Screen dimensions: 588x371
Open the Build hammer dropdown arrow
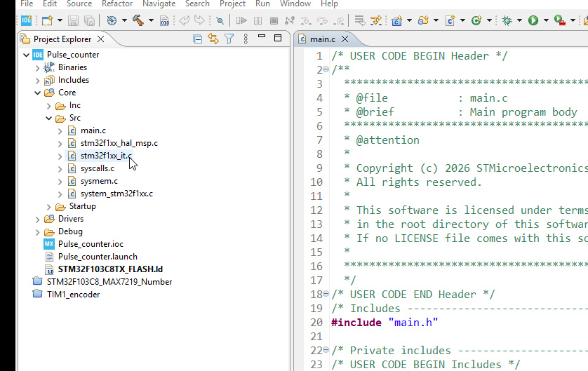pyautogui.click(x=151, y=20)
